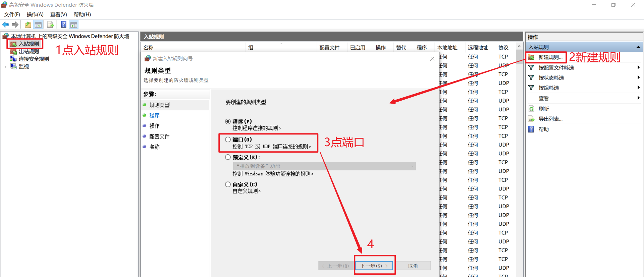Click the Back arrow toolbar icon

pyautogui.click(x=5, y=24)
